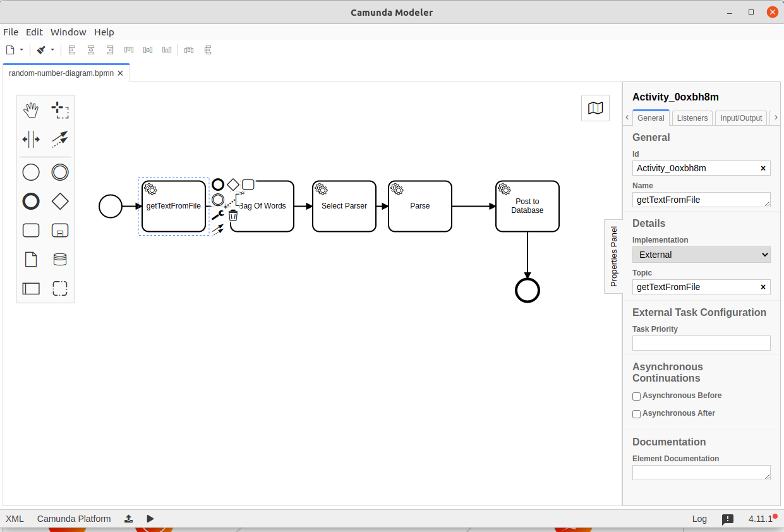The width and height of the screenshot is (784, 532).
Task: Delete element with context pad trash icon
Action: point(233,215)
